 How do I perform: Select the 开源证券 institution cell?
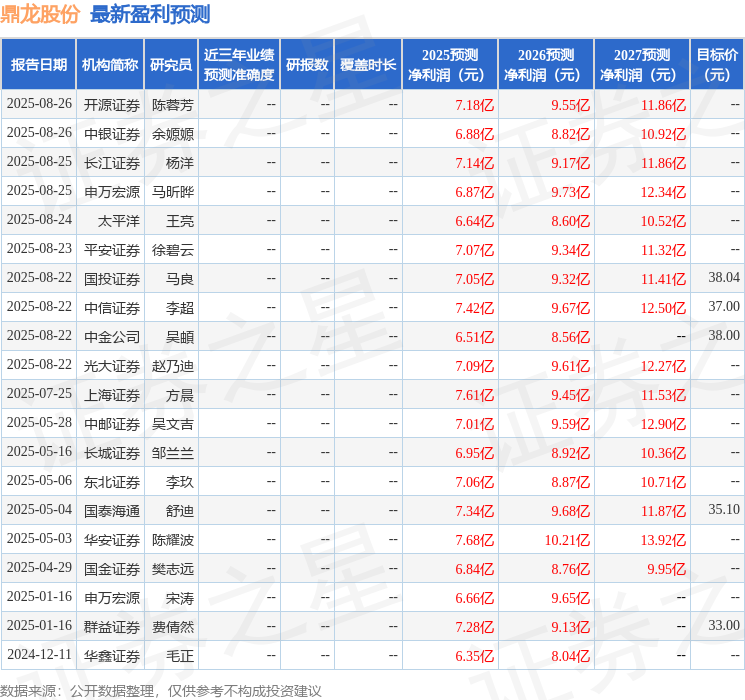112,105
